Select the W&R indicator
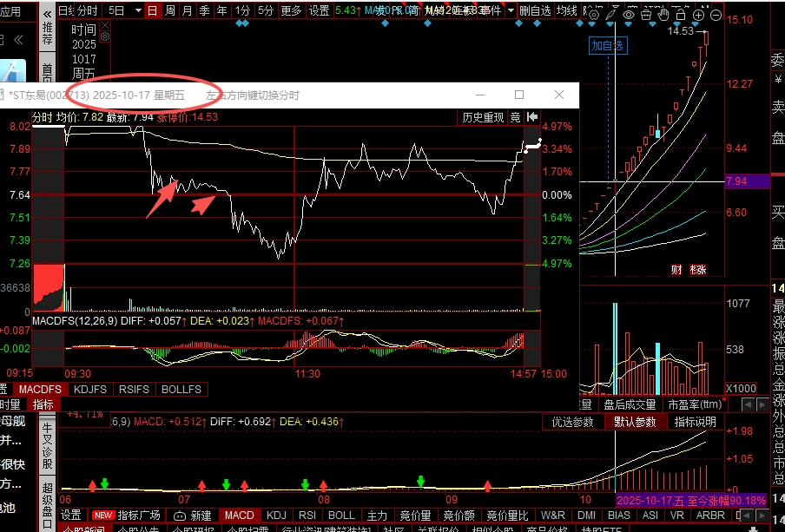The width and height of the screenshot is (785, 532). coord(552,515)
